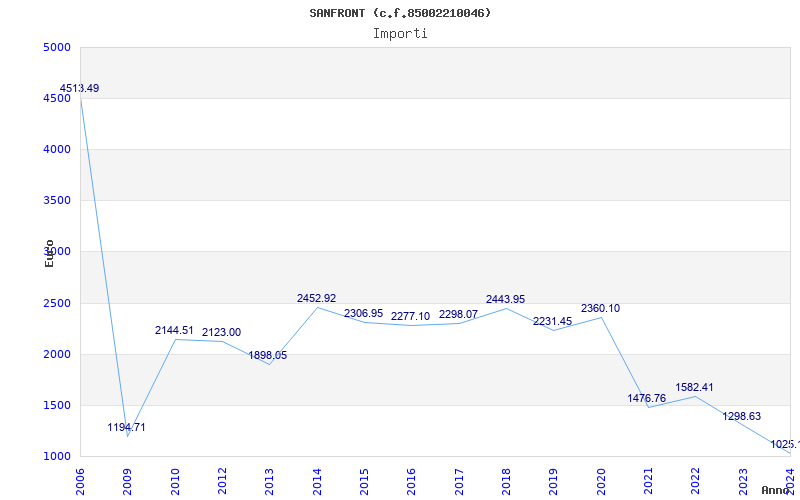The width and height of the screenshot is (800, 500).
Task: Click x-axis year 2014
Action: point(317,481)
